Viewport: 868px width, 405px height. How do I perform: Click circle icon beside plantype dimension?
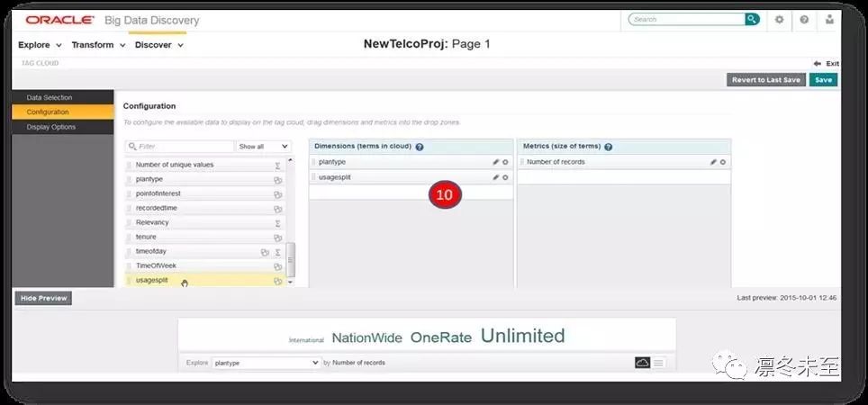tap(505, 162)
